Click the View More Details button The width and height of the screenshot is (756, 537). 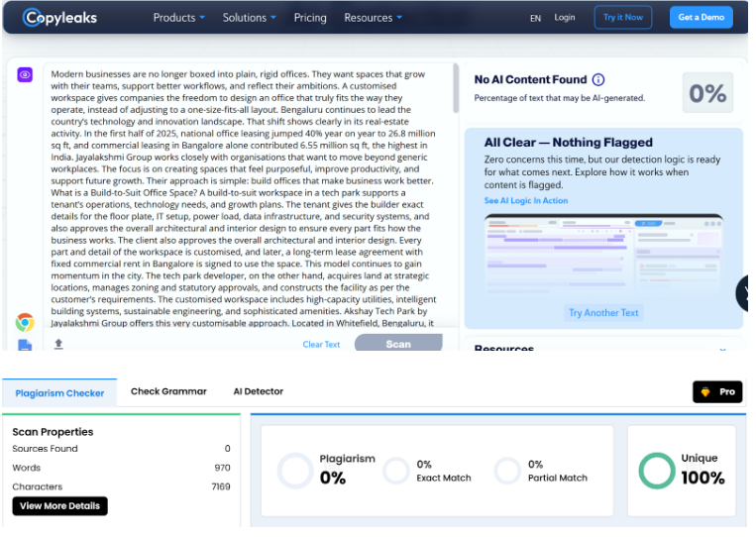(x=59, y=505)
